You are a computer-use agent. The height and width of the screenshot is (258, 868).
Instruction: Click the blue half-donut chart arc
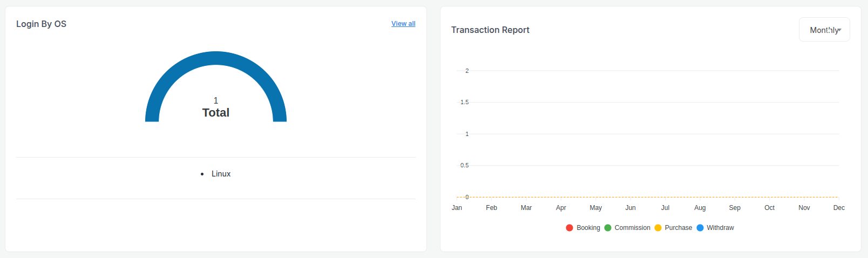click(x=216, y=58)
